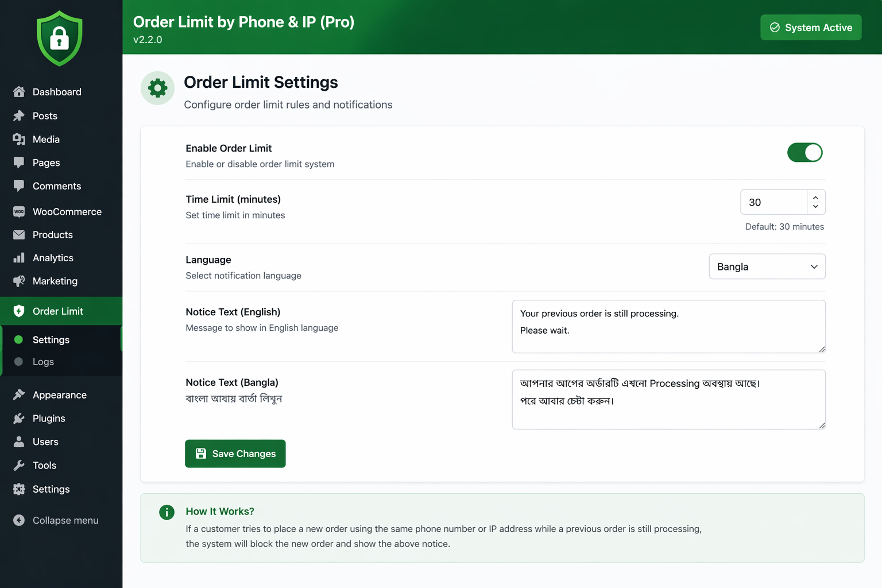Click into the Notice Text (English) textarea

click(668, 326)
